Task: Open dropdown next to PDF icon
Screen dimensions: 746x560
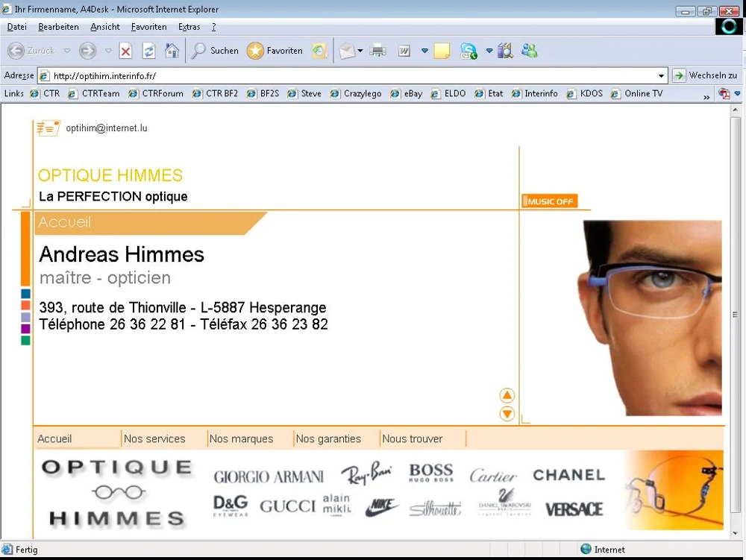Action: [x=738, y=94]
